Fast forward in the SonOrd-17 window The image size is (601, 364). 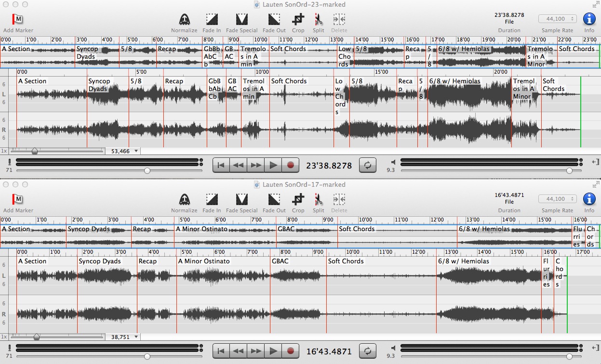[256, 351]
